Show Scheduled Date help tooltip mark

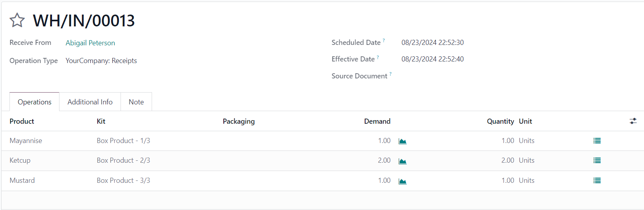384,40
